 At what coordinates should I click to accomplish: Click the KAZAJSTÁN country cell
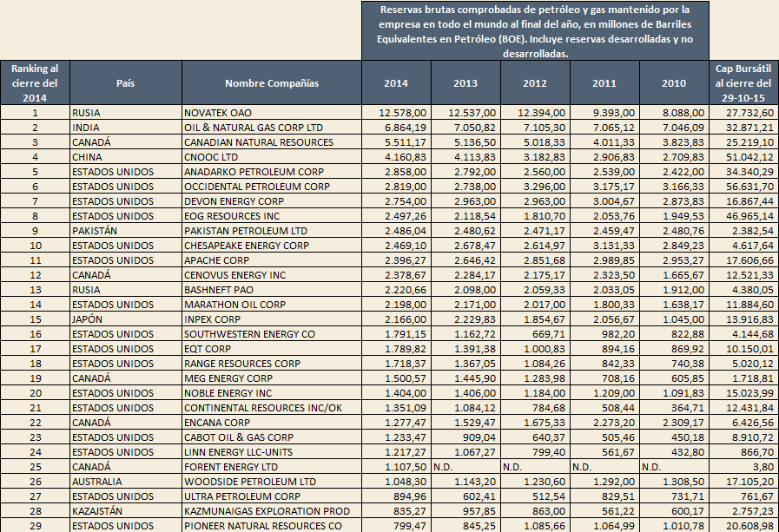pos(126,511)
